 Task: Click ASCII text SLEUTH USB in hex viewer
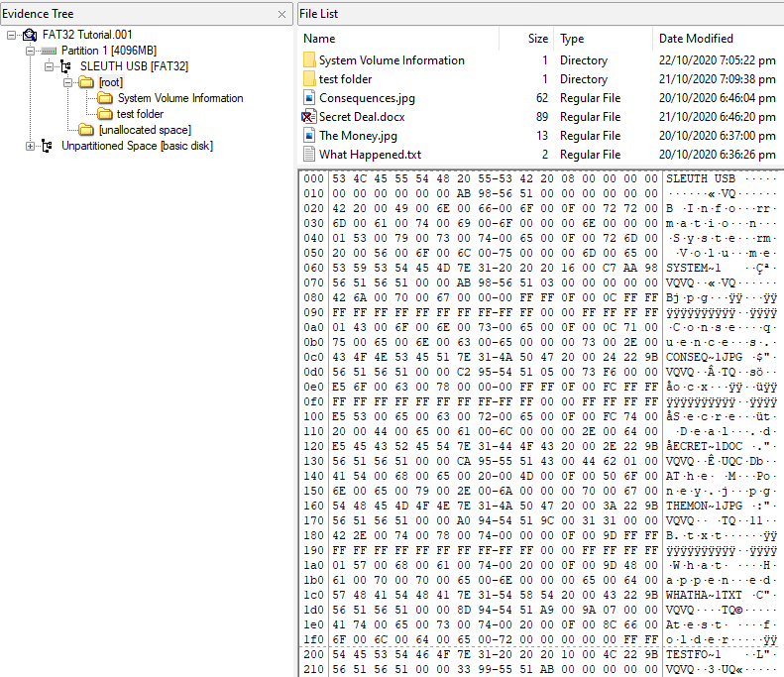tap(700, 178)
